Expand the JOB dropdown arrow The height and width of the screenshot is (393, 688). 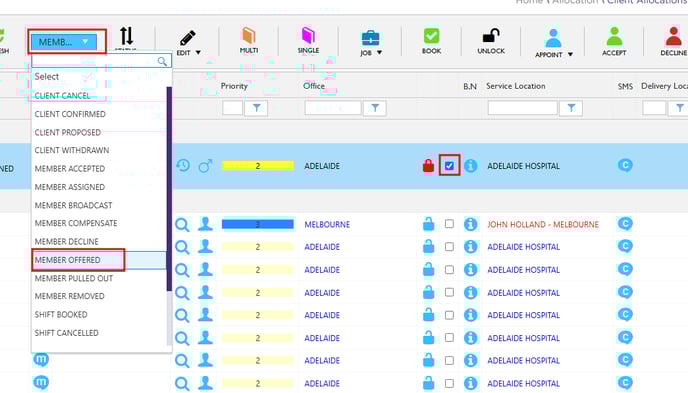click(380, 53)
